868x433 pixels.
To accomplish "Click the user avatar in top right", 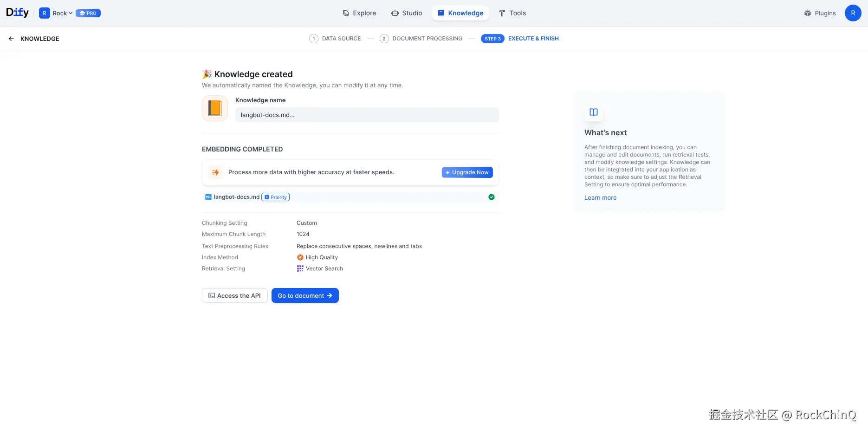I will point(853,13).
